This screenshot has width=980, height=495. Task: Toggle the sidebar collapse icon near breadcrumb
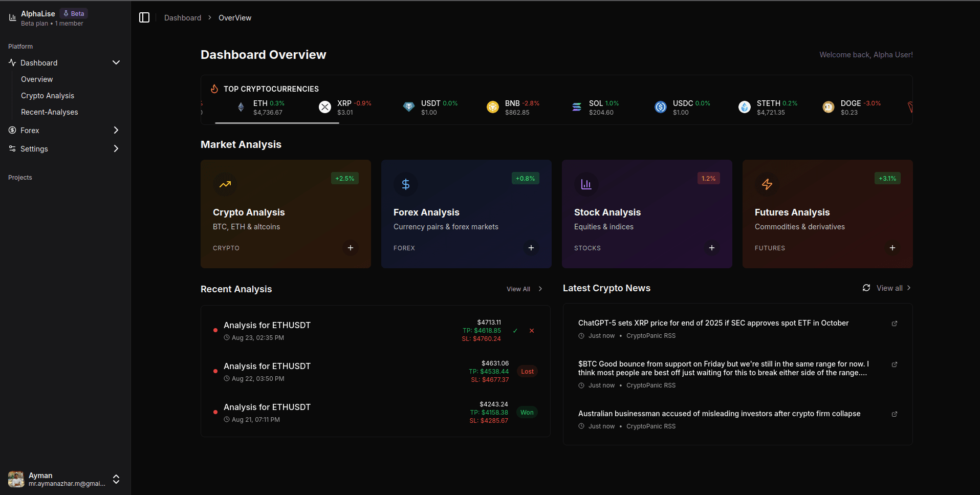(144, 17)
